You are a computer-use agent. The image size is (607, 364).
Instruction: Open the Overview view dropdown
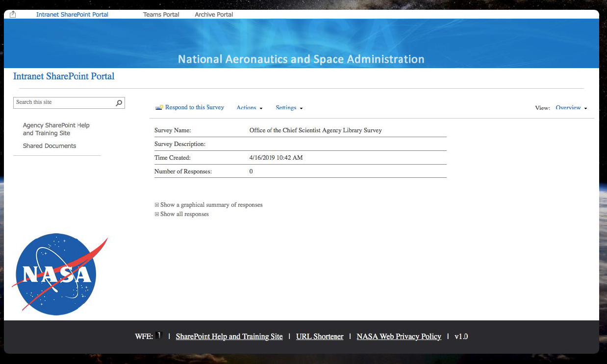tap(571, 108)
